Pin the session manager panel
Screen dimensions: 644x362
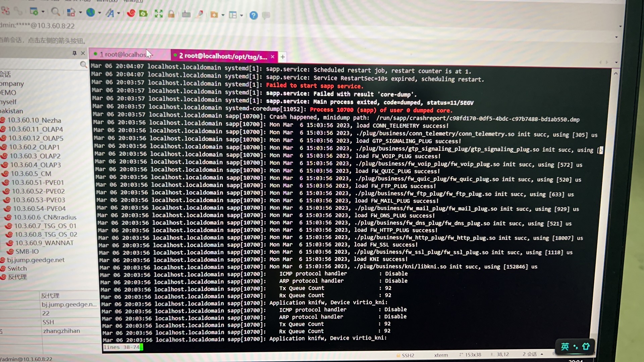coord(74,53)
